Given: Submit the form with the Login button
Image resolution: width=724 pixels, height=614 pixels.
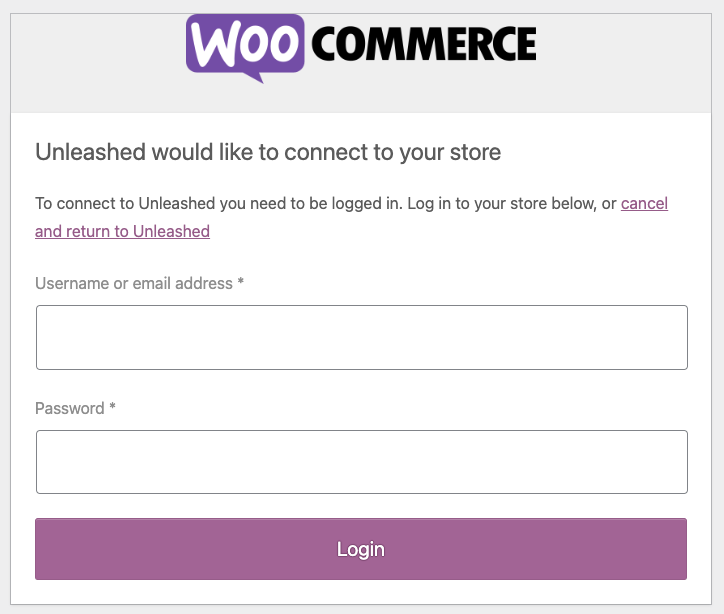Looking at the screenshot, I should pos(361,549).
